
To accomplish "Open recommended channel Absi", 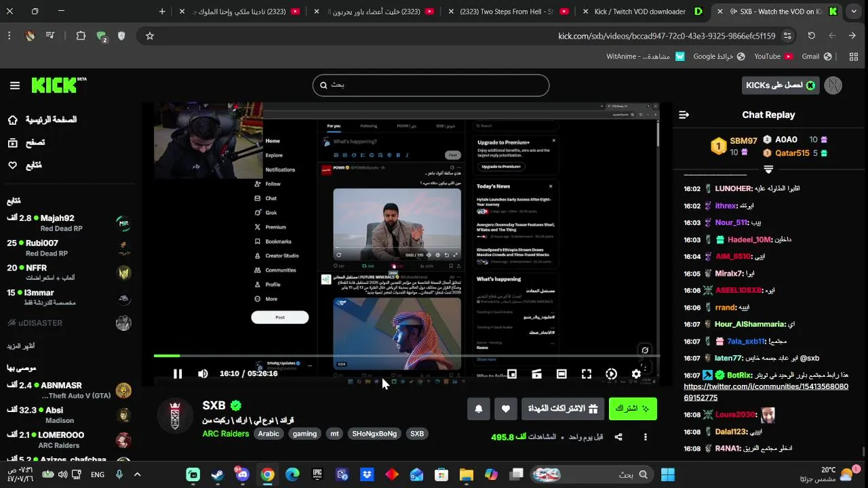I will pos(68,415).
